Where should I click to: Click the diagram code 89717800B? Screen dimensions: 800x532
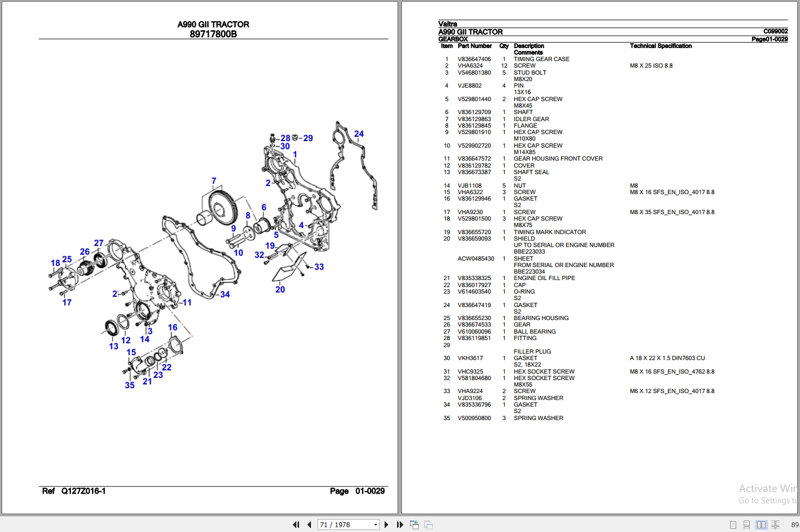coord(213,34)
